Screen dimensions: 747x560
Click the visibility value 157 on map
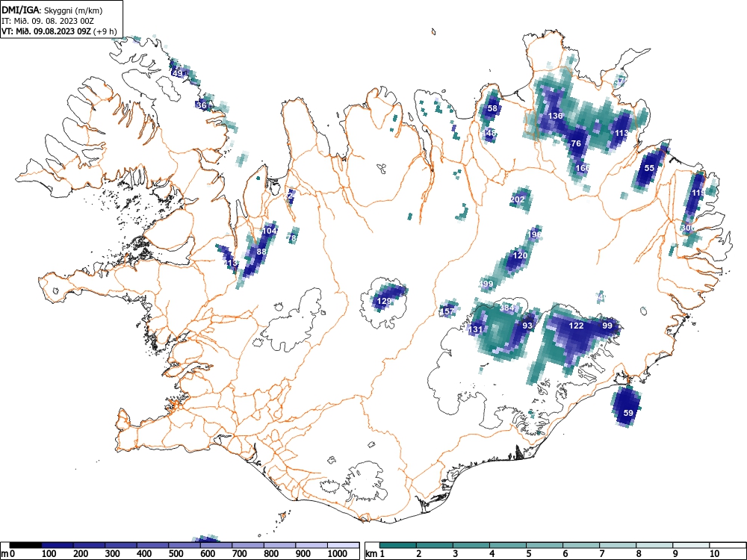pos(447,311)
